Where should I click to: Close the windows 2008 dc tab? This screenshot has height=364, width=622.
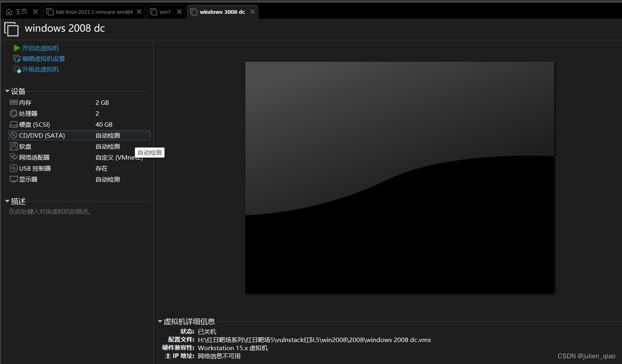click(x=252, y=12)
